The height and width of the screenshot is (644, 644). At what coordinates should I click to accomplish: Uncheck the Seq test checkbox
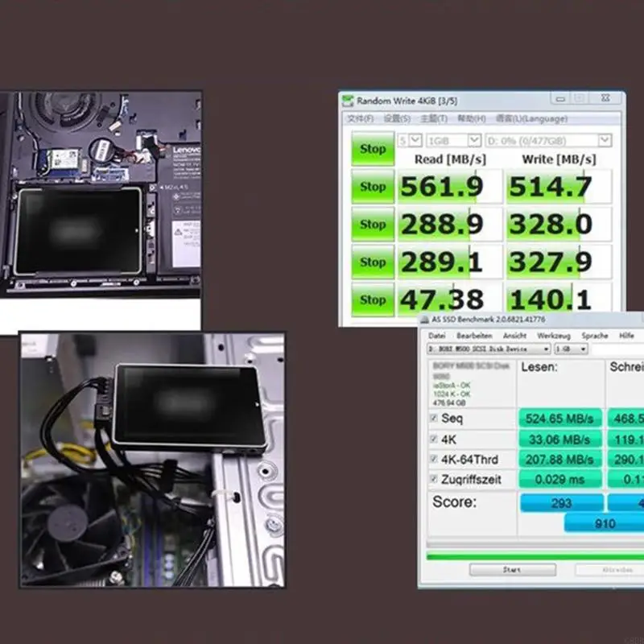tap(434, 419)
